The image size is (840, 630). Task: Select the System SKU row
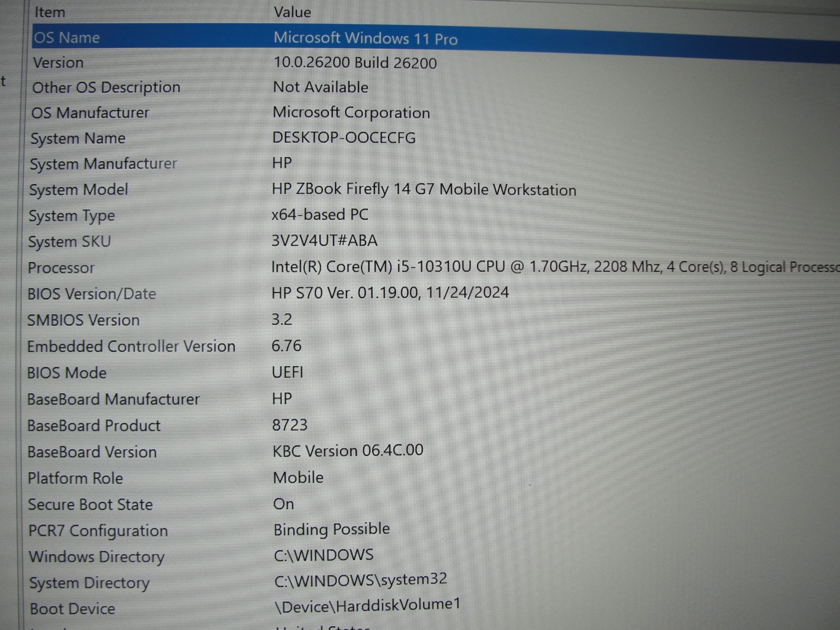point(69,241)
